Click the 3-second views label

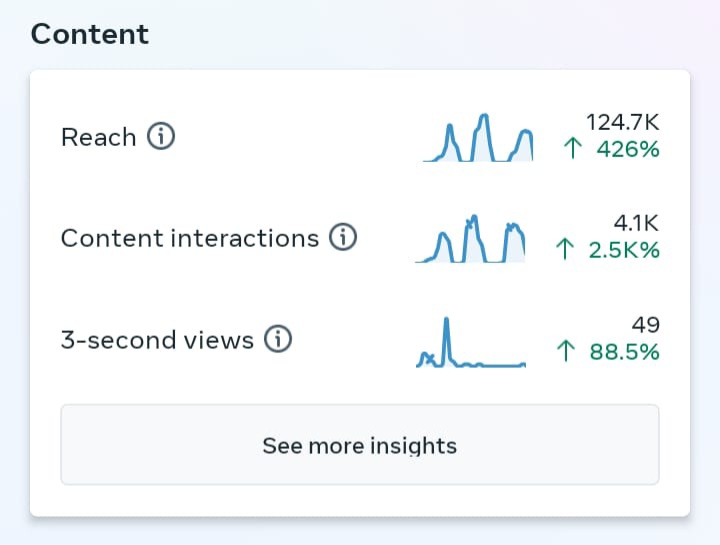[x=157, y=340]
